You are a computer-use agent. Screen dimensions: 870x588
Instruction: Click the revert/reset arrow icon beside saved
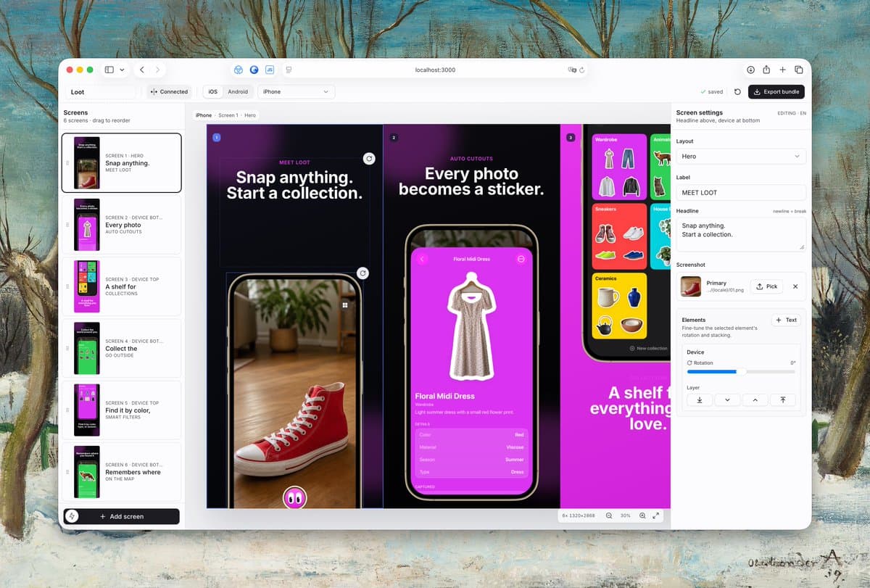[737, 92]
